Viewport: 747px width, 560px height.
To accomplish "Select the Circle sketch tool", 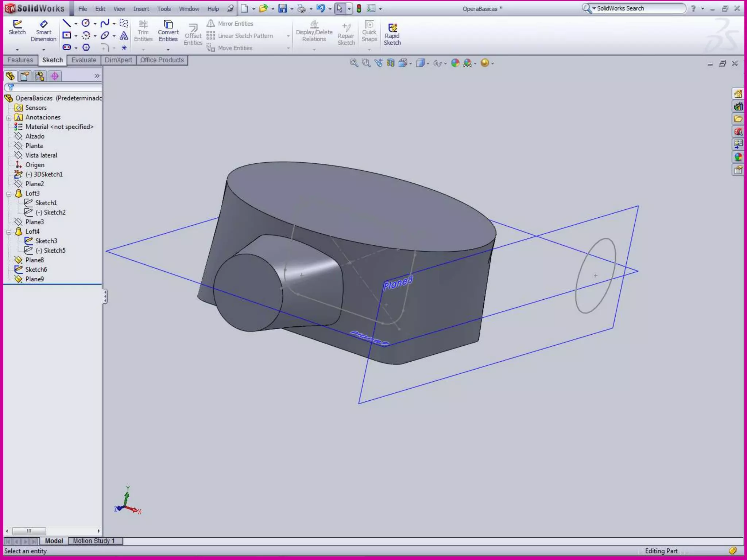I will [86, 24].
